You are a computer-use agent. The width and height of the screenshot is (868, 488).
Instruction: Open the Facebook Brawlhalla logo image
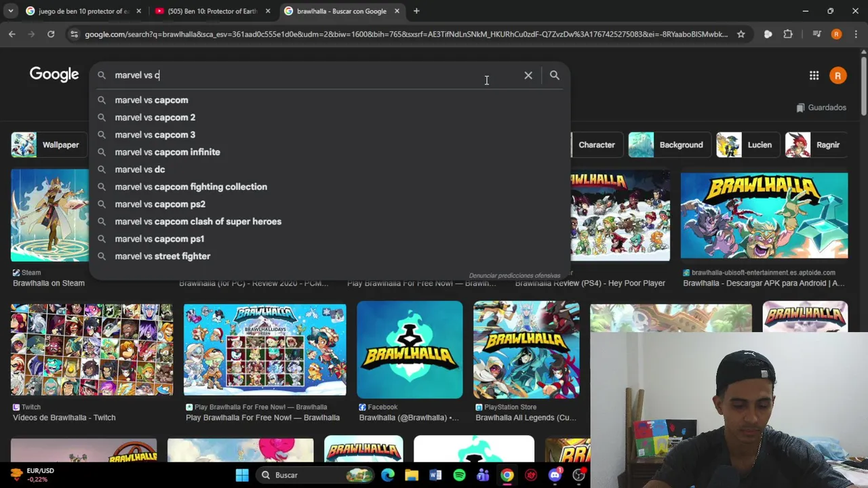pyautogui.click(x=410, y=350)
